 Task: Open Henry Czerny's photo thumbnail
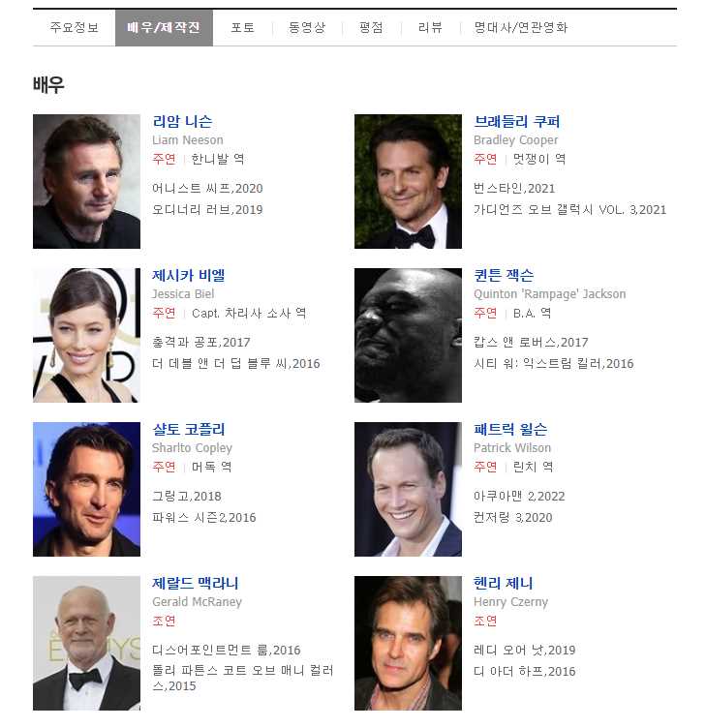pos(408,643)
